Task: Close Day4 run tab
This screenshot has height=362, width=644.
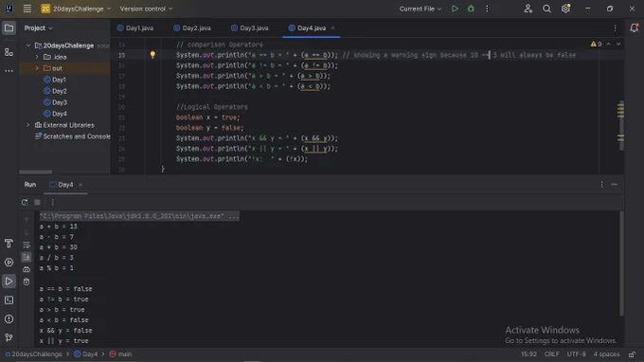Action: point(80,185)
